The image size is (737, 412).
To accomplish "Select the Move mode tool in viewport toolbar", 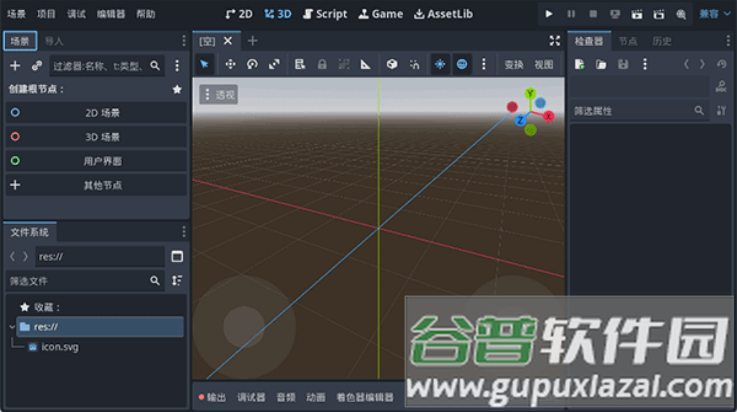I will point(230,64).
